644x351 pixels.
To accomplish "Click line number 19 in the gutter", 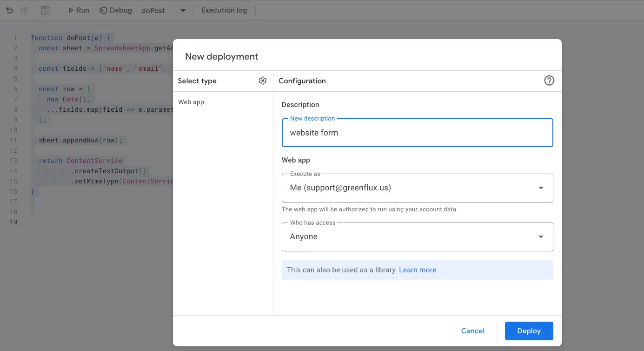I will (14, 222).
